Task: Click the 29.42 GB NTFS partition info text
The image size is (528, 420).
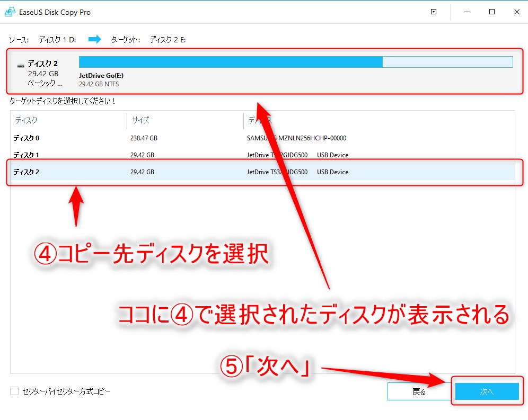Action: 99,84
